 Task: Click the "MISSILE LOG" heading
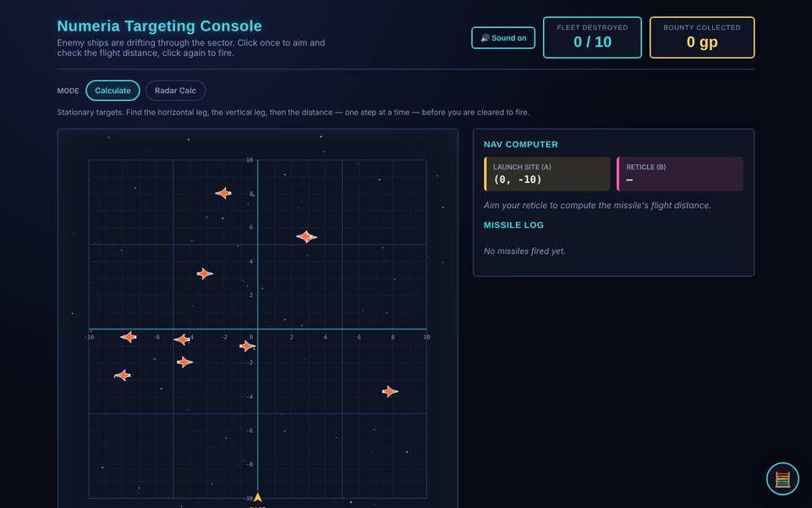[513, 225]
